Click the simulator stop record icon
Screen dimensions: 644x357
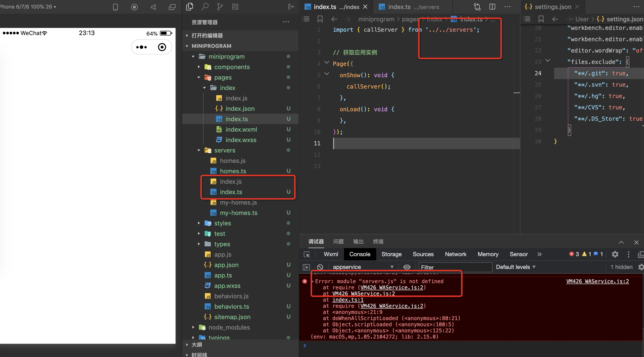[x=134, y=7]
